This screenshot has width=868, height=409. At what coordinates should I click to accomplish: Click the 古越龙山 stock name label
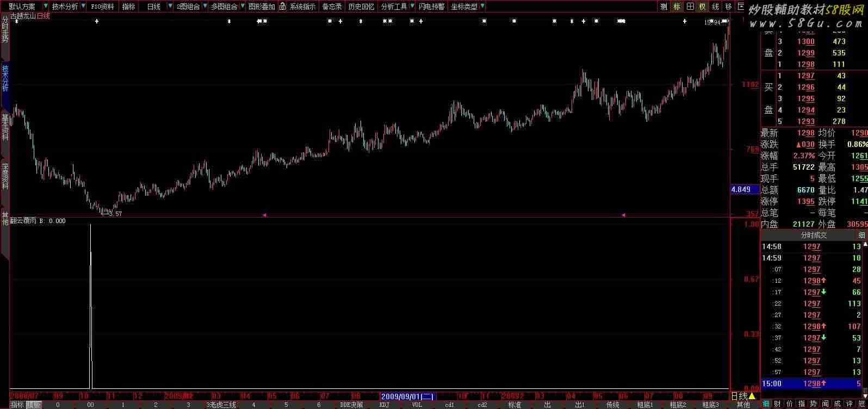pos(23,16)
